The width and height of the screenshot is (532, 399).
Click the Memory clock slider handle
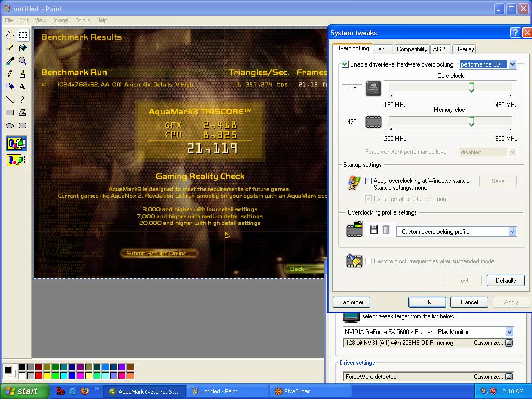point(471,121)
